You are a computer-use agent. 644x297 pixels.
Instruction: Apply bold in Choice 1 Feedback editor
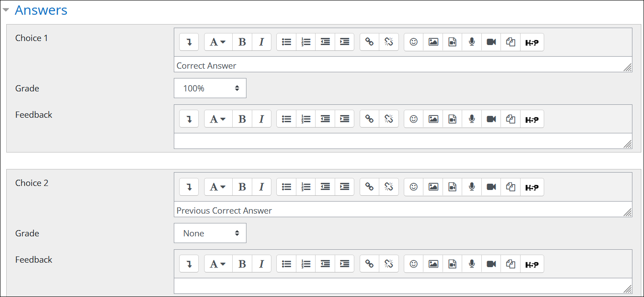pyautogui.click(x=242, y=119)
